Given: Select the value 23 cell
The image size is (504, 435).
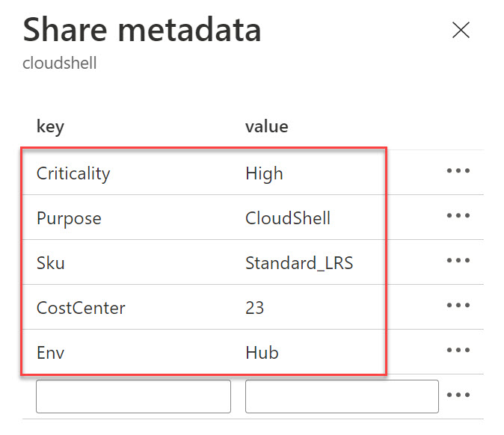Looking at the screenshot, I should tap(255, 308).
